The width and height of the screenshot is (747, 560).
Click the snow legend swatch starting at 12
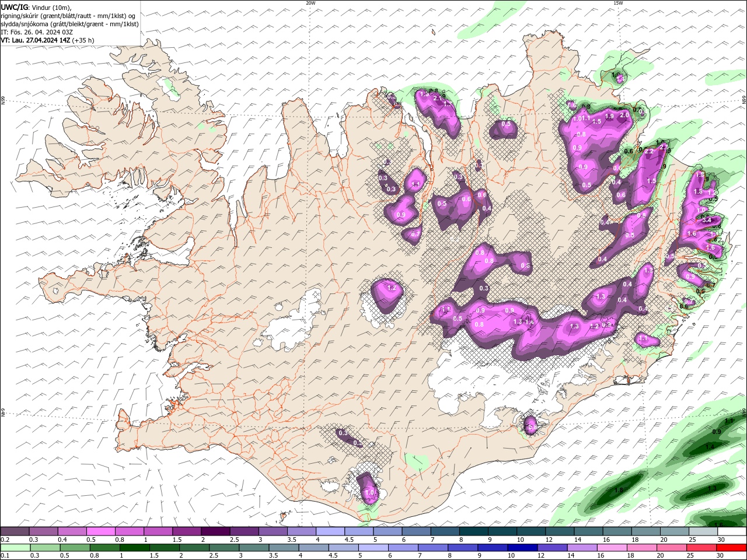coord(558,531)
